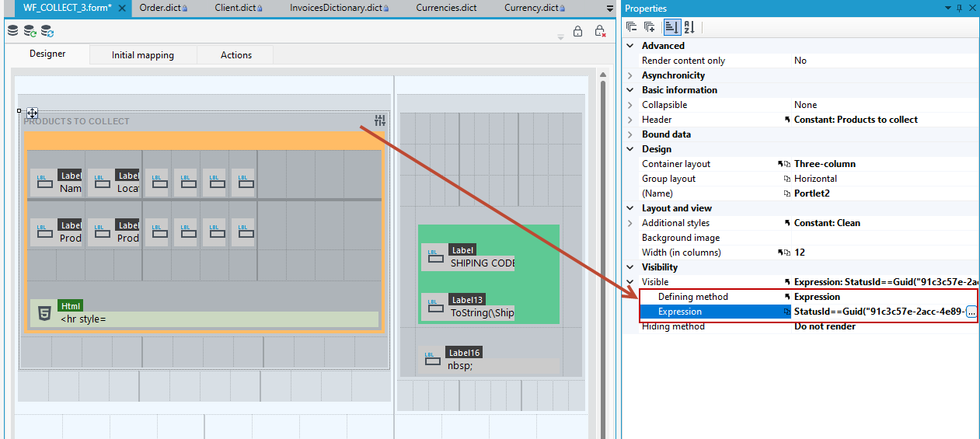Click the grey down arrow beside the lock icons
Image resolution: width=980 pixels, height=439 pixels.
point(560,37)
